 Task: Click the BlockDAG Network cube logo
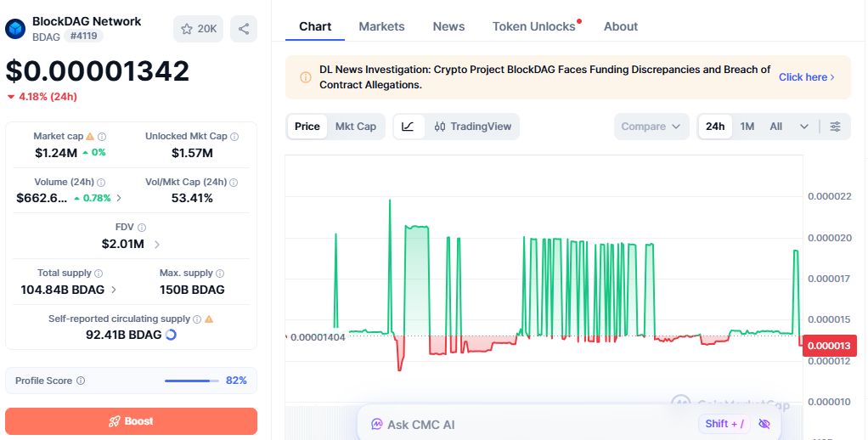(x=15, y=29)
